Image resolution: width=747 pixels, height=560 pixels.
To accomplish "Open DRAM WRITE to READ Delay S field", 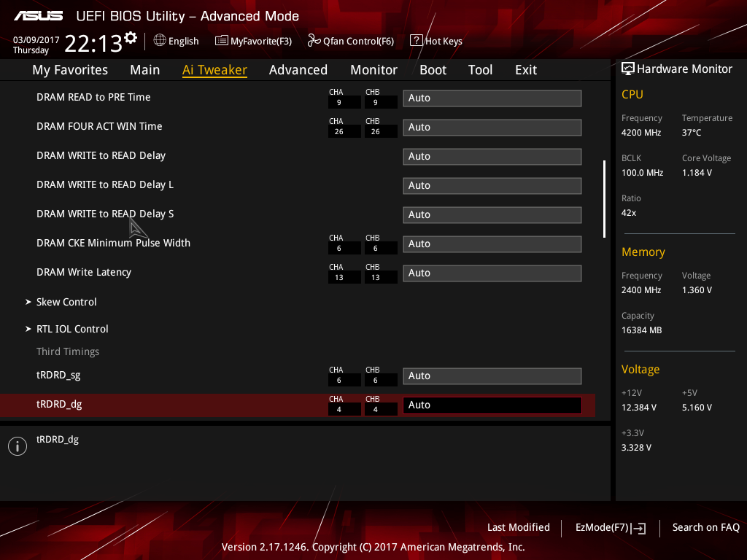I will 492,215.
